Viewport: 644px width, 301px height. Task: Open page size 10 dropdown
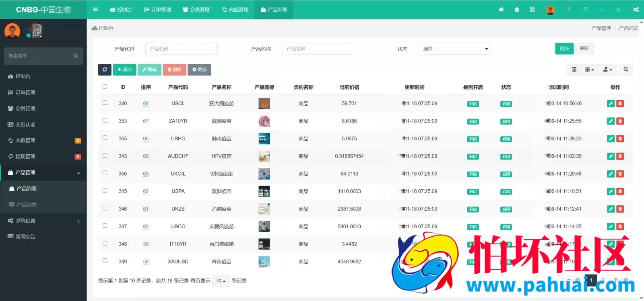pos(221,281)
